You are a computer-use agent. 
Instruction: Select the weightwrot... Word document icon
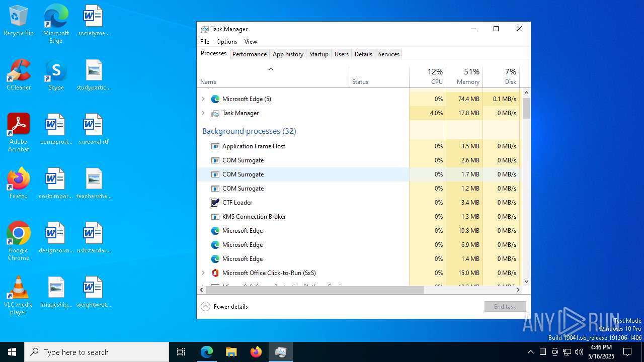pyautogui.click(x=94, y=293)
